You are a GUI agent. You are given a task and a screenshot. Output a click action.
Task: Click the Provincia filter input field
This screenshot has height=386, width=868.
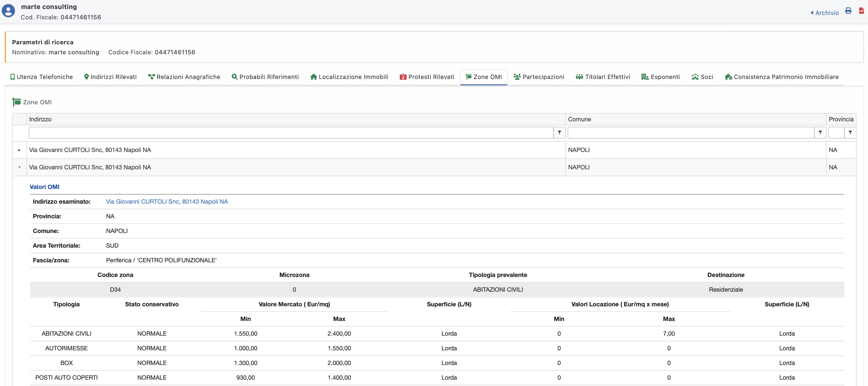(x=836, y=133)
